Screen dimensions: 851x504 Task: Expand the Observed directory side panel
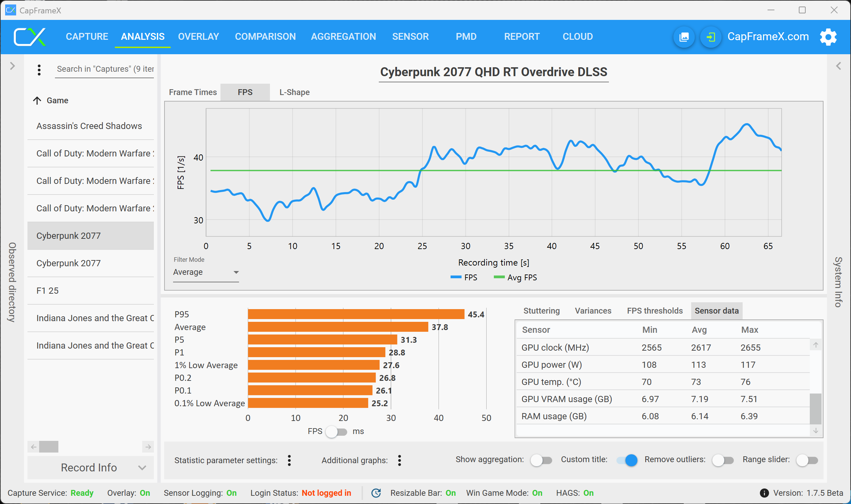tap(12, 66)
